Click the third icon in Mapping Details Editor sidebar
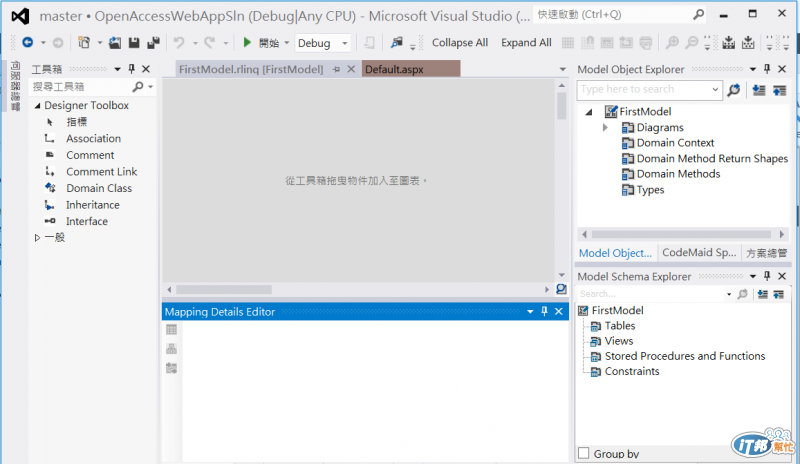Image resolution: width=800 pixels, height=464 pixels. (x=171, y=368)
